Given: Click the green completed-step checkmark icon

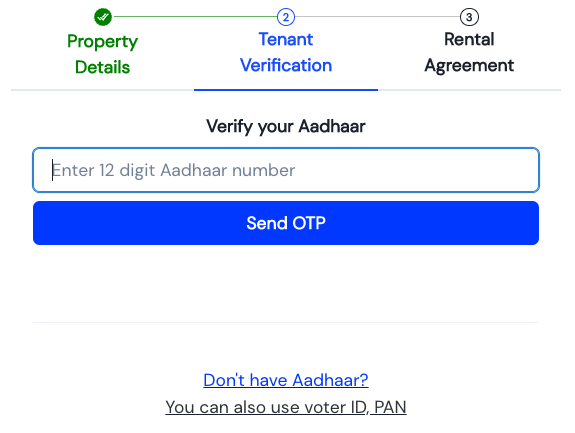Looking at the screenshot, I should click(x=103, y=17).
